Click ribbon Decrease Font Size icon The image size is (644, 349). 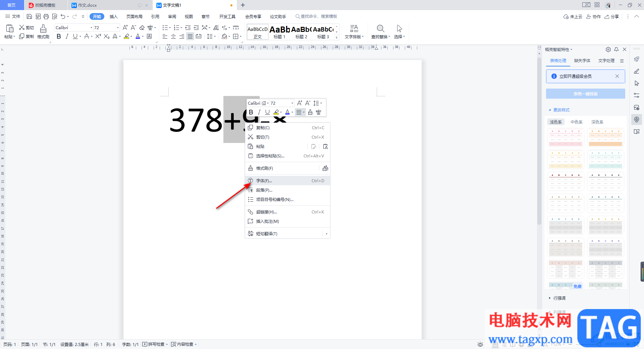click(133, 28)
